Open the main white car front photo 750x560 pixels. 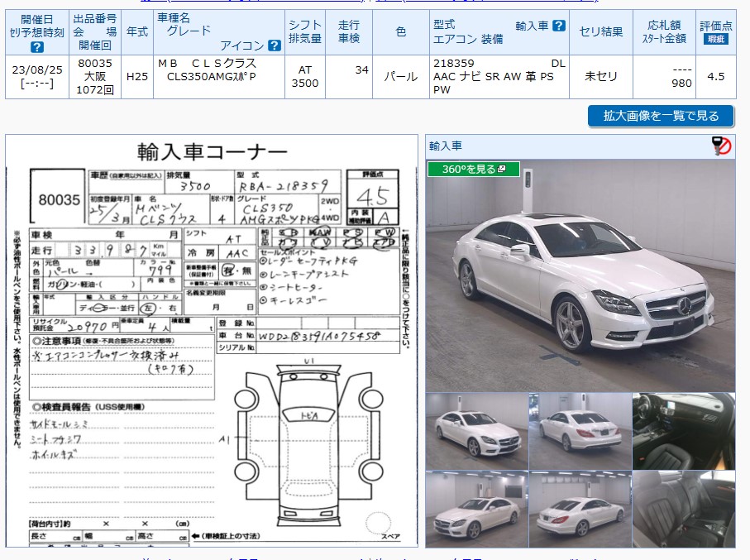[580, 275]
